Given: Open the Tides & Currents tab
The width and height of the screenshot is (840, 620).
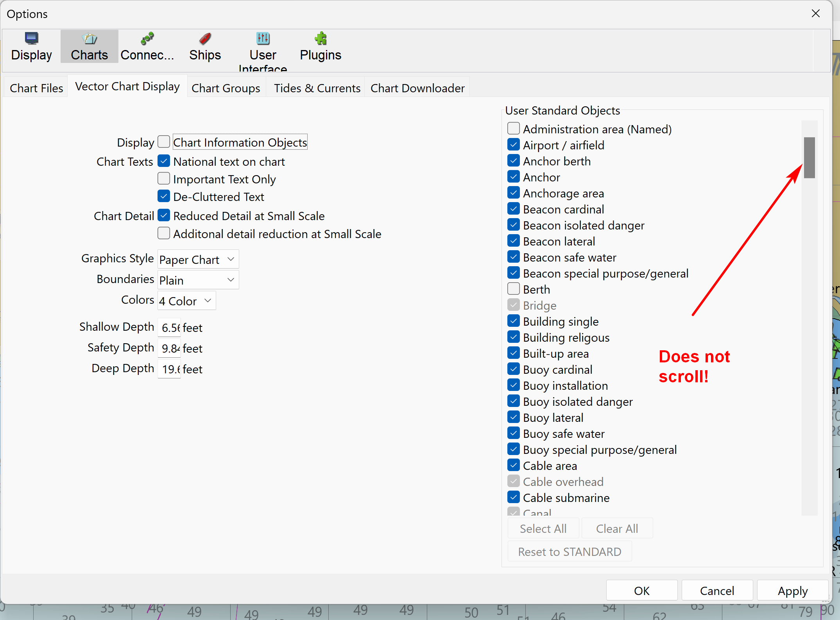Looking at the screenshot, I should tap(317, 88).
